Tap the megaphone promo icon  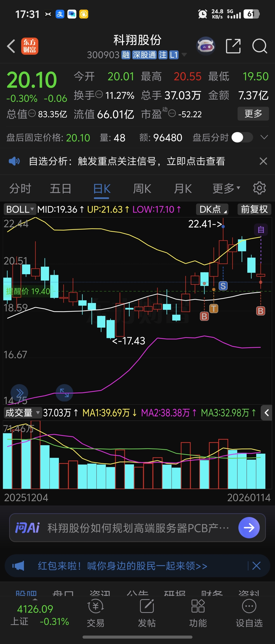click(x=18, y=565)
